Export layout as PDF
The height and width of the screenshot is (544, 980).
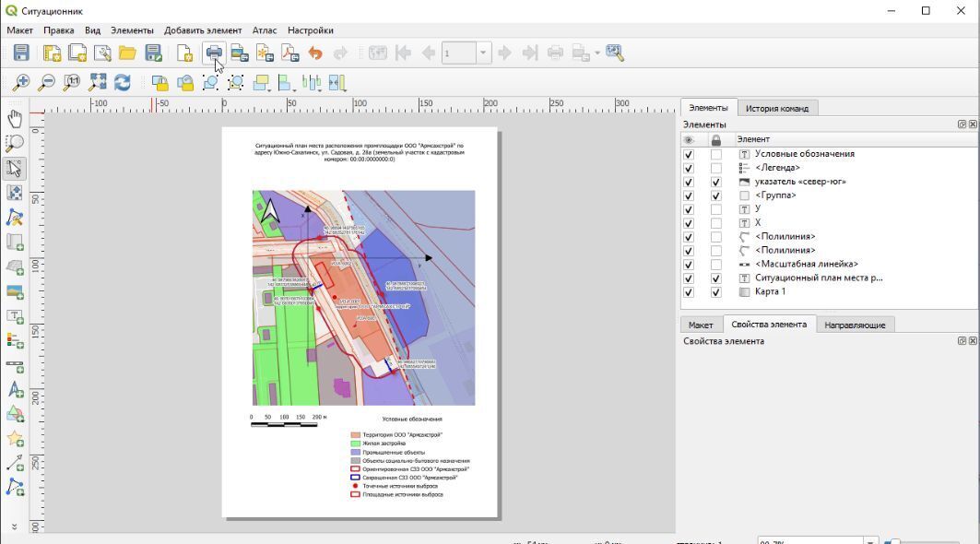click(x=289, y=53)
